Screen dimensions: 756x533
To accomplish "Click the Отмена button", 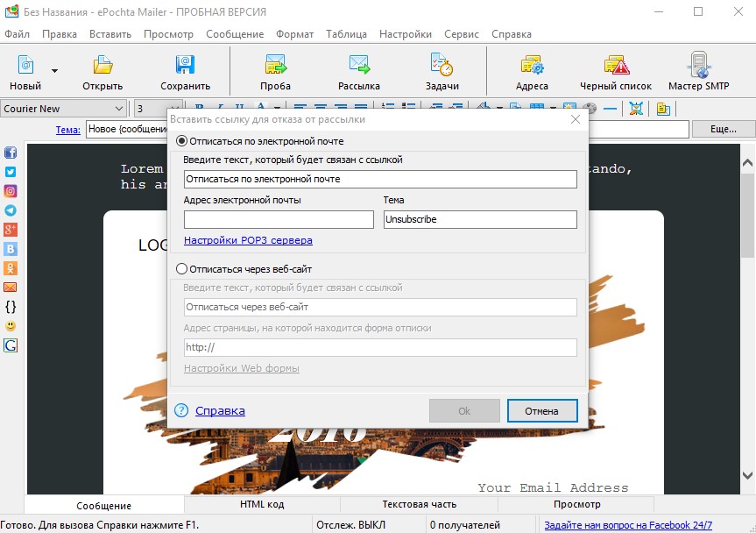I will click(542, 411).
